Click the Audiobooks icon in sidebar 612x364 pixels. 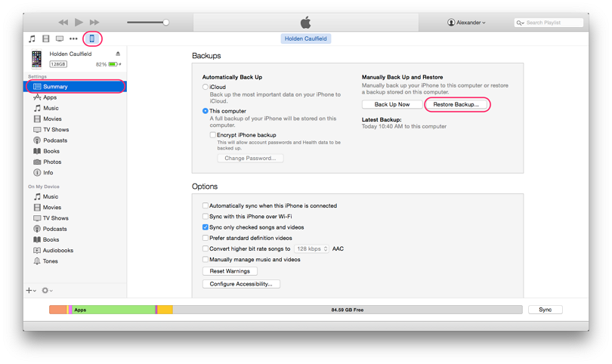point(37,250)
